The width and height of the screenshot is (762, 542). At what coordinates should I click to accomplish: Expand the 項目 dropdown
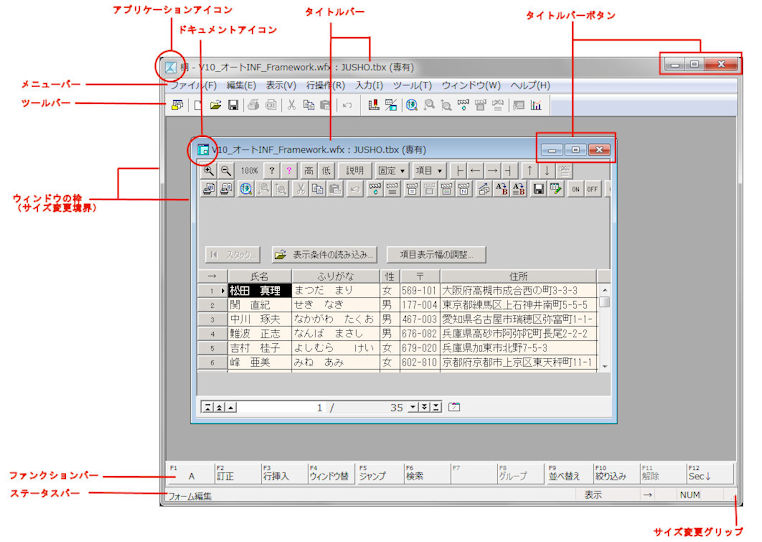[x=429, y=171]
